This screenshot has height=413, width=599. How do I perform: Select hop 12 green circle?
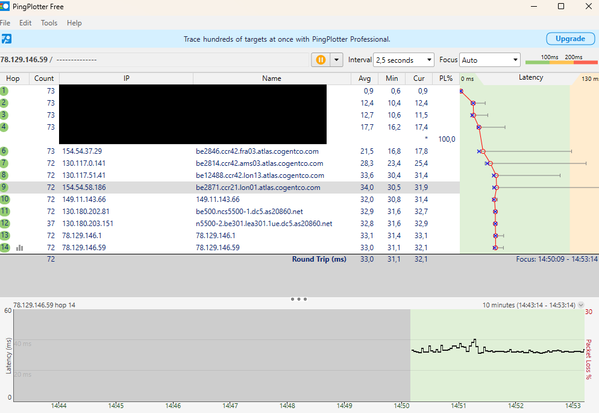(x=5, y=224)
